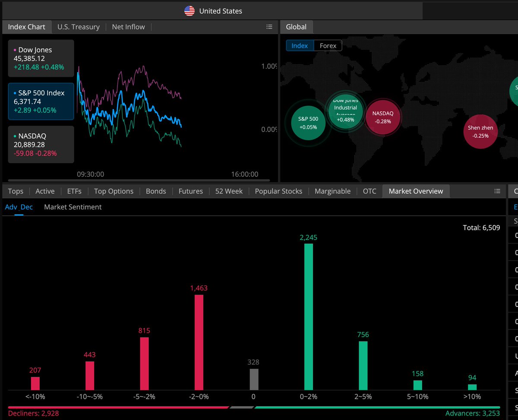Click the Total: 6,509 text
The image size is (518, 420).
tap(481, 227)
